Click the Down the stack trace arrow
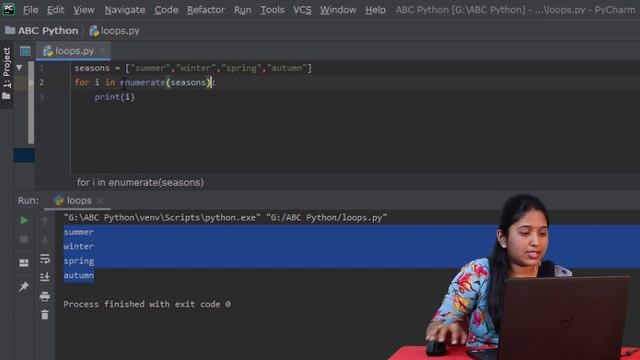 click(x=45, y=239)
